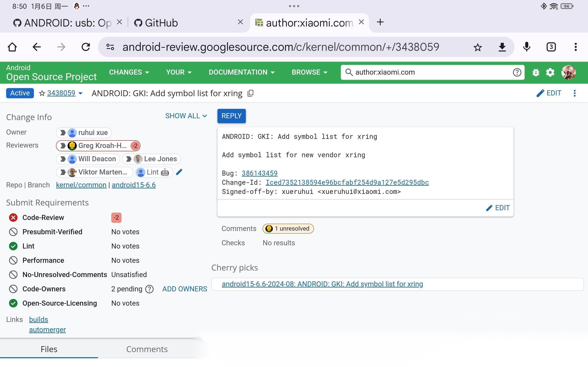Viewport: 588px width, 367px height.
Task: Expand SHOW ALL in Change Info
Action: pyautogui.click(x=186, y=116)
